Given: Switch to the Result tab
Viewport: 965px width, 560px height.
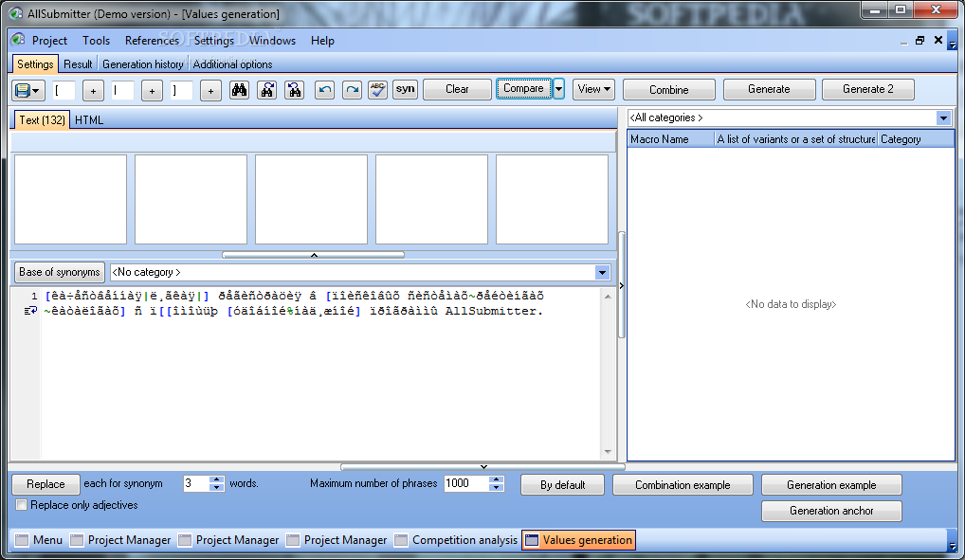Looking at the screenshot, I should point(78,64).
